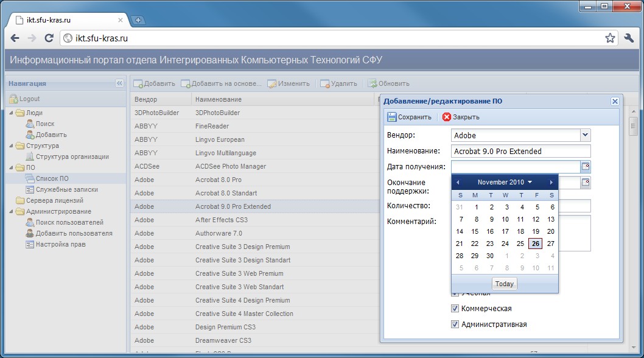644x358 pixels.
Task: Select November 15 in calendar
Action: tap(475, 231)
